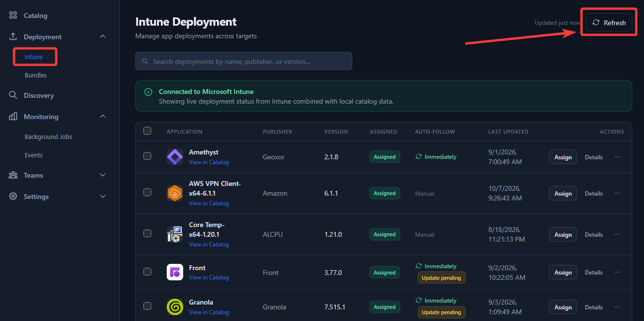Click the Assign button for Core Temp
The width and height of the screenshot is (644, 321).
tap(563, 234)
